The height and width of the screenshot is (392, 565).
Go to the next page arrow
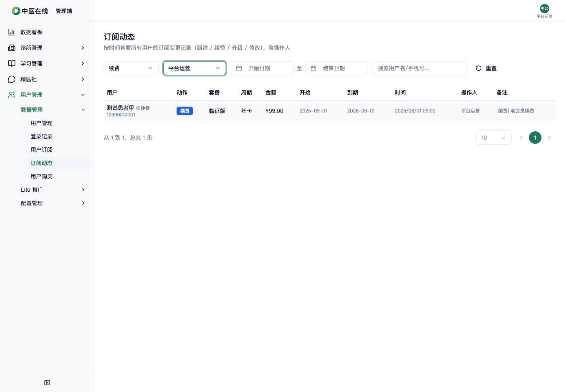pyautogui.click(x=549, y=138)
